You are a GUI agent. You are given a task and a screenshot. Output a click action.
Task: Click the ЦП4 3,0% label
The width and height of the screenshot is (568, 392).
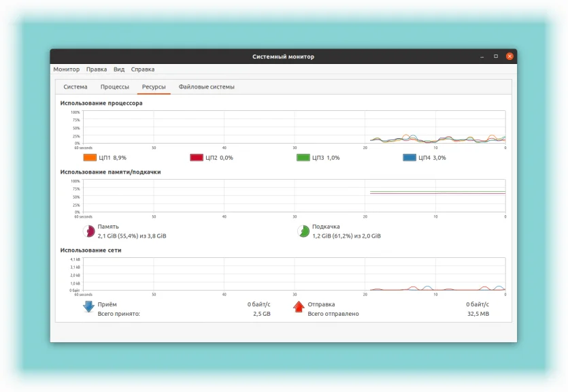[432, 158]
